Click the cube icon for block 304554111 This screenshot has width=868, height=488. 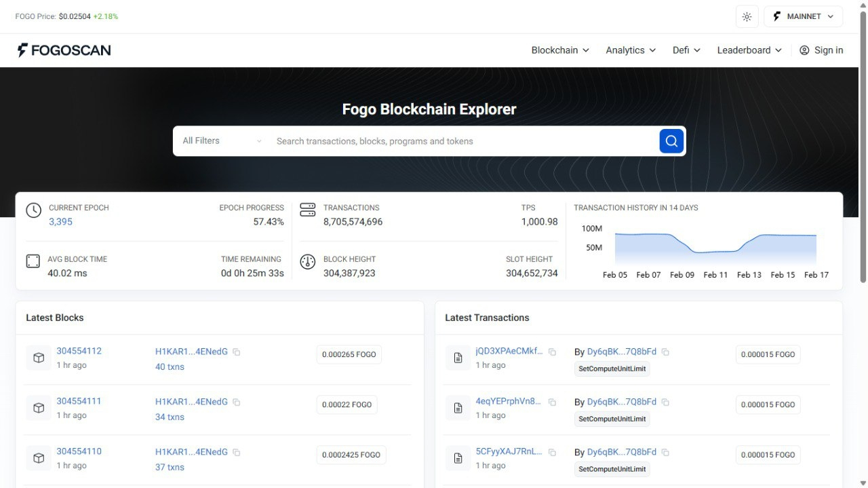point(39,408)
